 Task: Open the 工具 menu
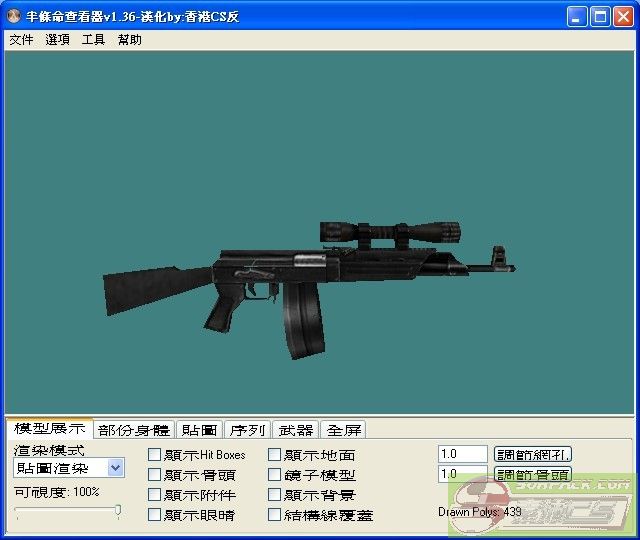click(x=93, y=40)
